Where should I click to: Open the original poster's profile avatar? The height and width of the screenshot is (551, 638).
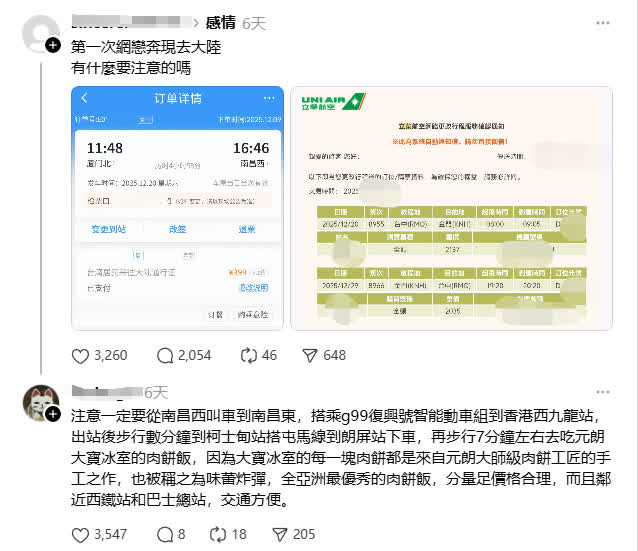click(x=40, y=33)
